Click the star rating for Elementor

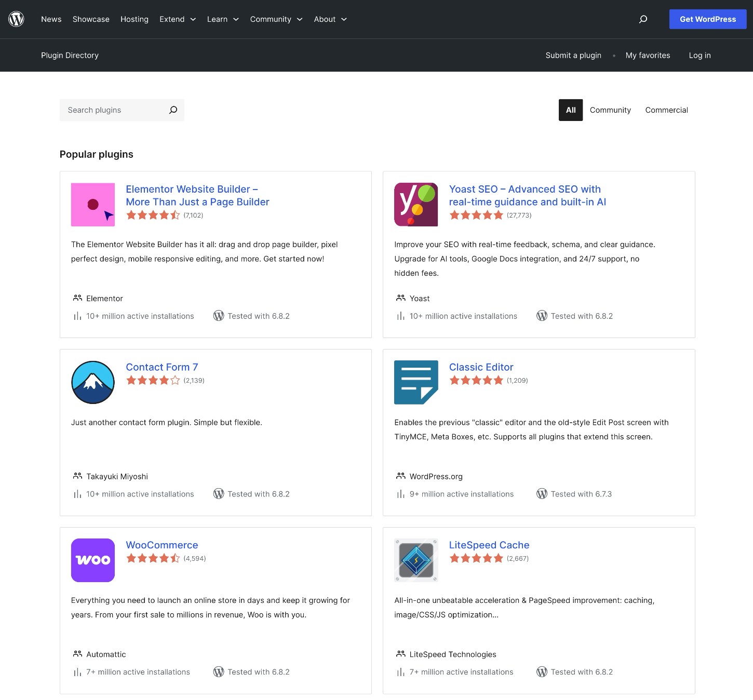coord(153,215)
